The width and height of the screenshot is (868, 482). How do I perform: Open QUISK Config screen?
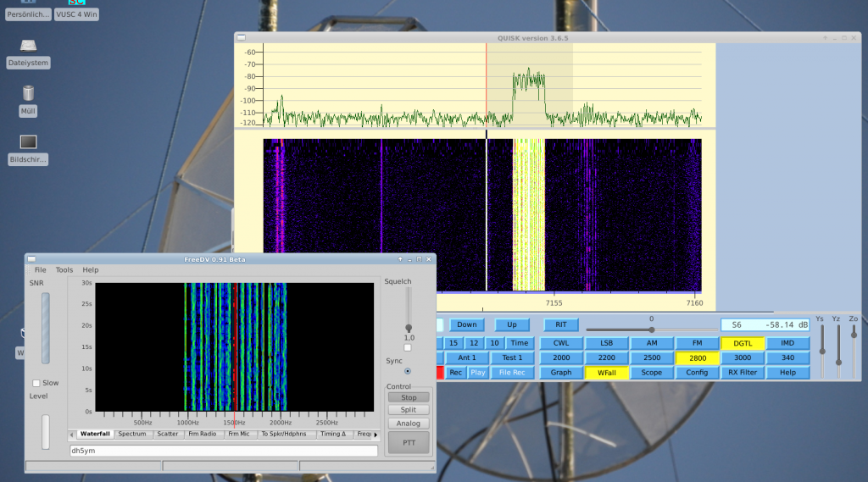coord(697,373)
